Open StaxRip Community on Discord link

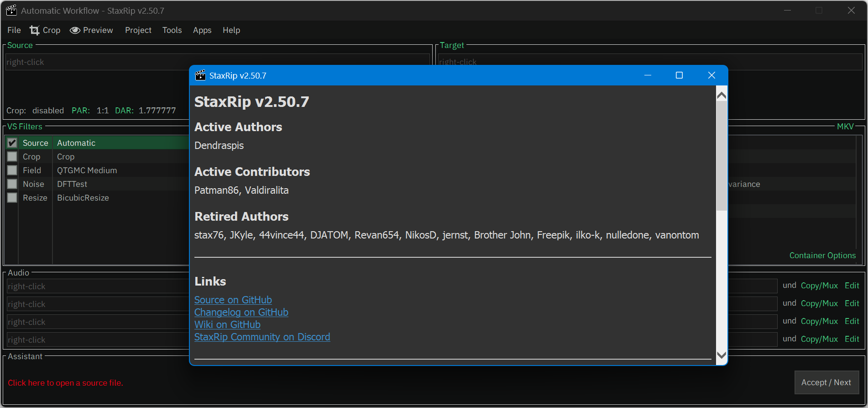(x=262, y=337)
